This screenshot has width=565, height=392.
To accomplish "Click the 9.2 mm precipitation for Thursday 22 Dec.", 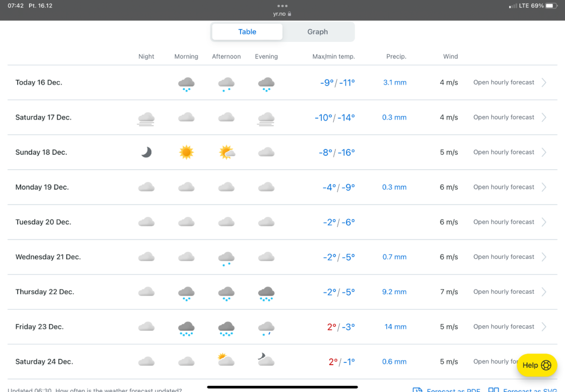I will [394, 292].
